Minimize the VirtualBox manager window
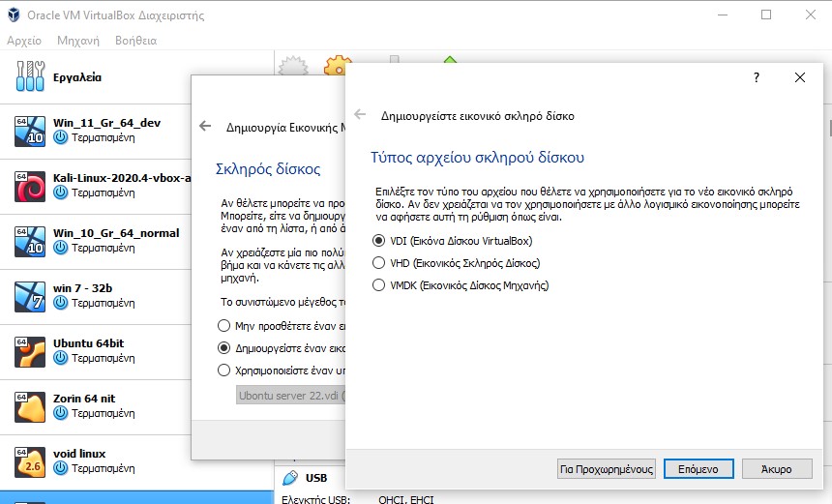 click(x=723, y=15)
